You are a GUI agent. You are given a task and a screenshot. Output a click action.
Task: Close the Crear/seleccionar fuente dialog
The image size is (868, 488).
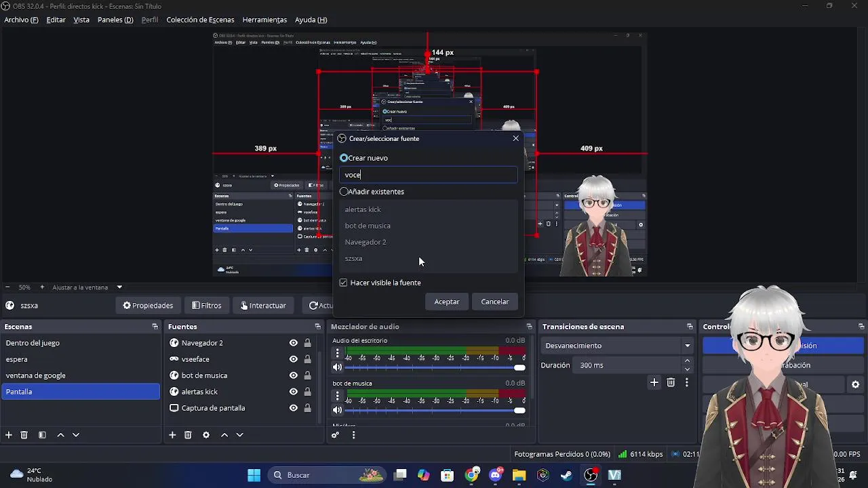515,138
